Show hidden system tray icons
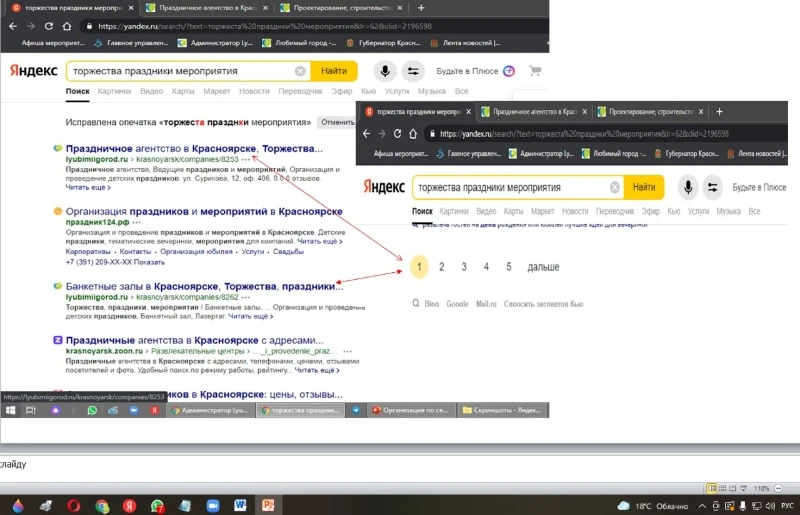Screen dimensions: 800x515 pyautogui.click(x=702, y=506)
